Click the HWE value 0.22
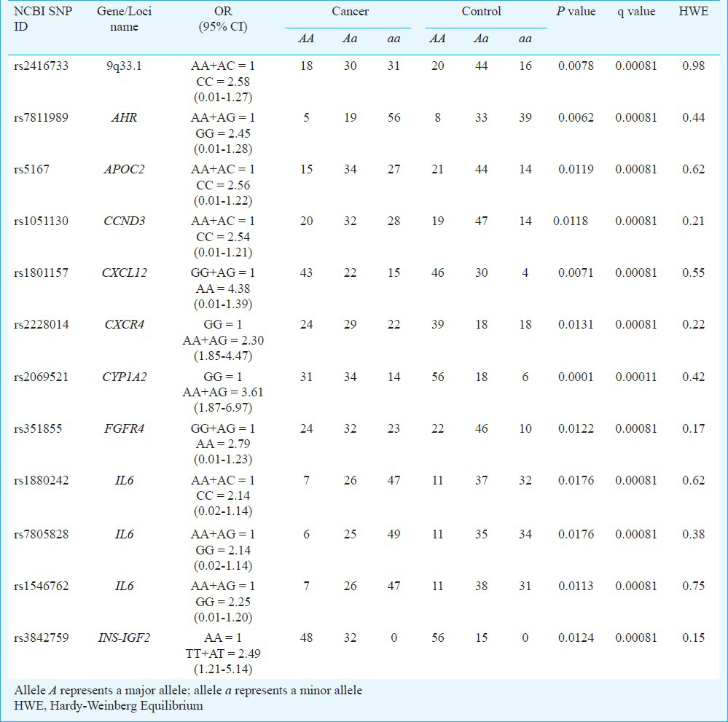 [x=694, y=324]
